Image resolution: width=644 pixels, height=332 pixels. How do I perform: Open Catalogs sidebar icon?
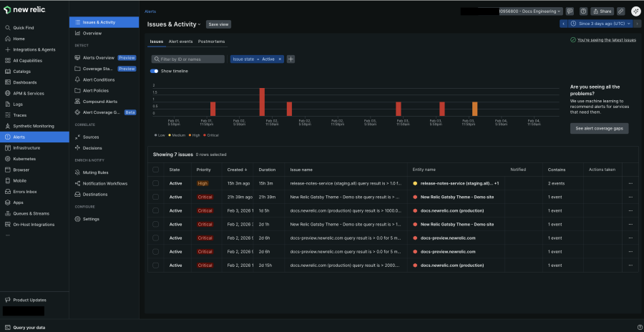7,72
